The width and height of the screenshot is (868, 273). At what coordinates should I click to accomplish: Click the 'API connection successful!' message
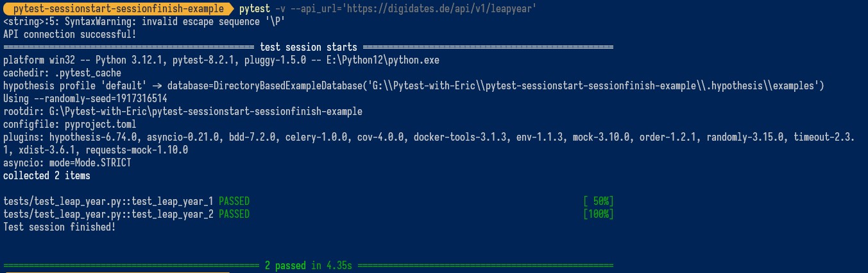(70, 34)
